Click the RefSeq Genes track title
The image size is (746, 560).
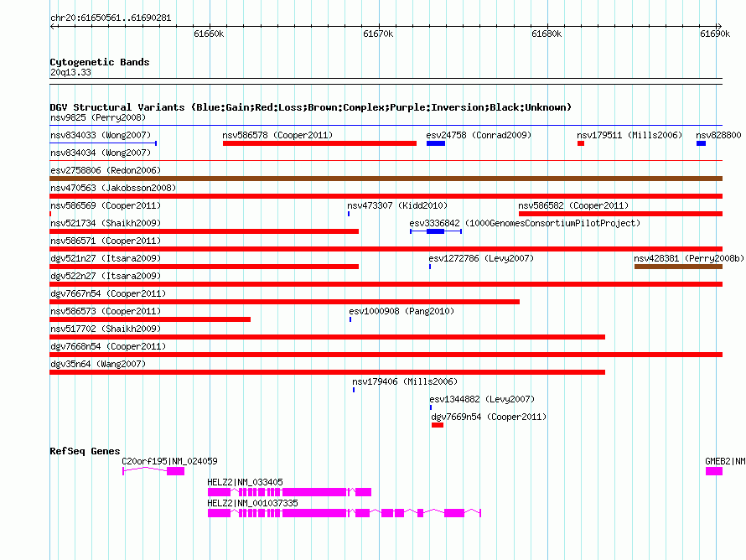point(85,451)
